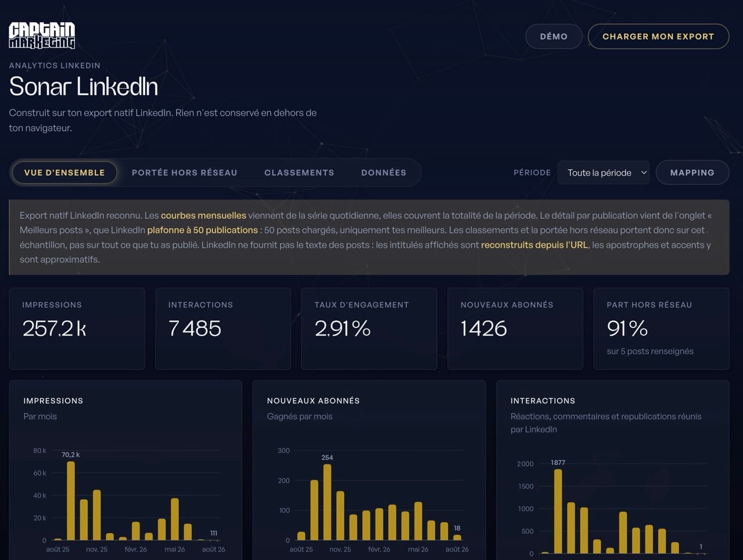Click the '300' axis tick in Nouveaux abonnés chart
The width and height of the screenshot is (743, 560).
pos(284,450)
